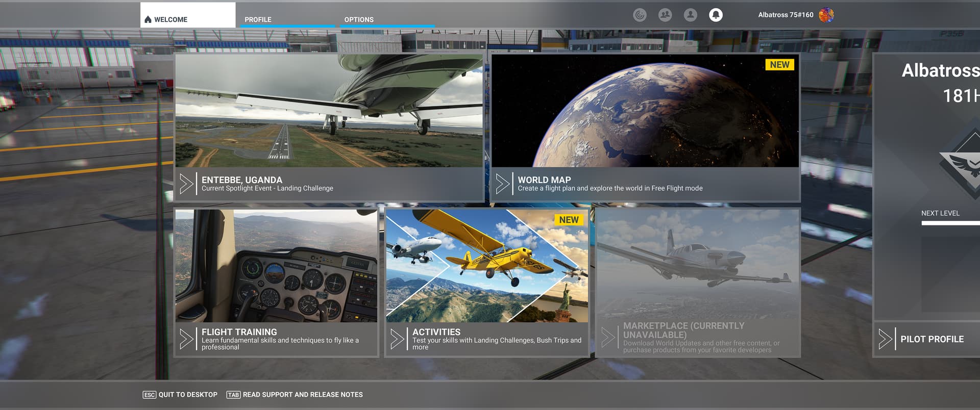
Task: Open the World Map card
Action: click(645, 127)
